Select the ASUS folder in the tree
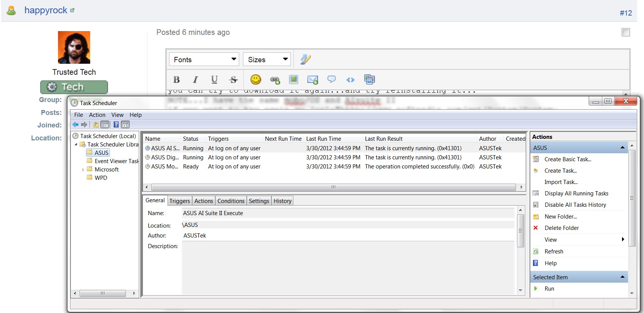Viewport: 644px width, 313px height. (x=102, y=153)
